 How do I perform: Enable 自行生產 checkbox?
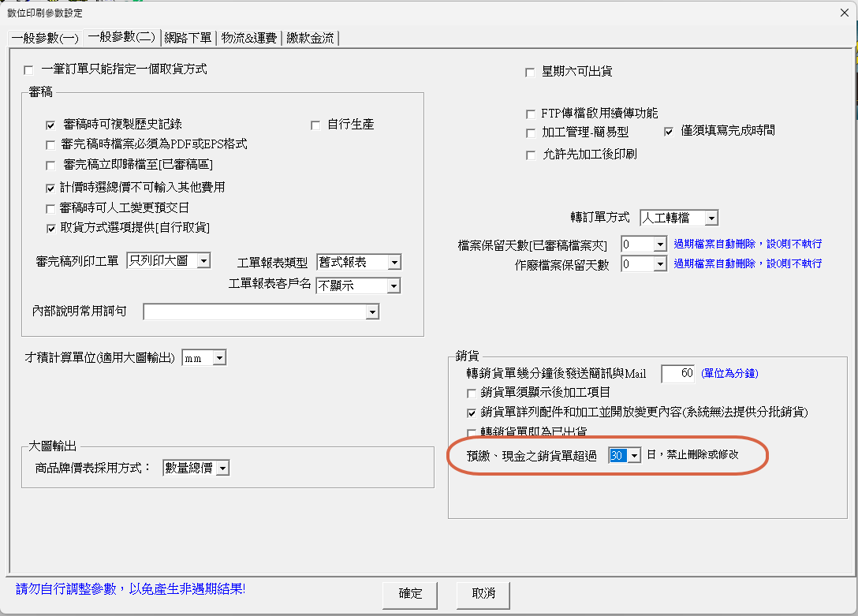point(315,125)
